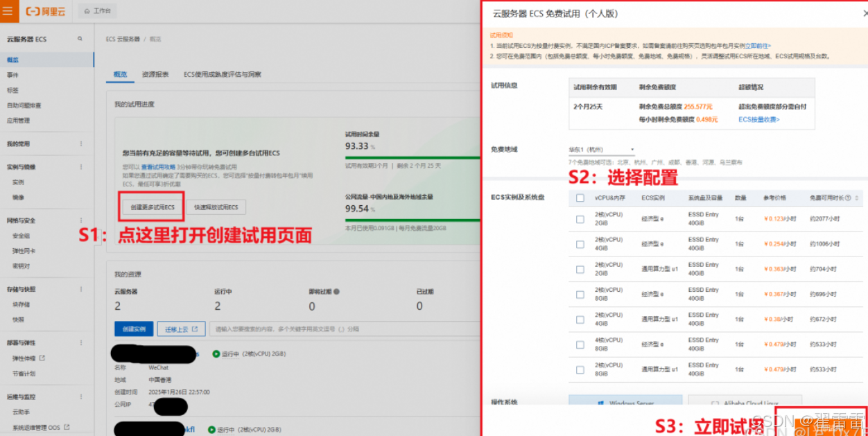
Task: Click the 创建更多试用ECS button
Action: point(153,207)
